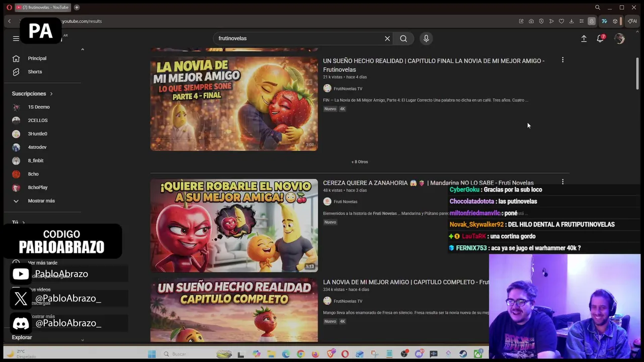This screenshot has width=644, height=362.
Task: Go to Principal home page
Action: pyautogui.click(x=37, y=58)
